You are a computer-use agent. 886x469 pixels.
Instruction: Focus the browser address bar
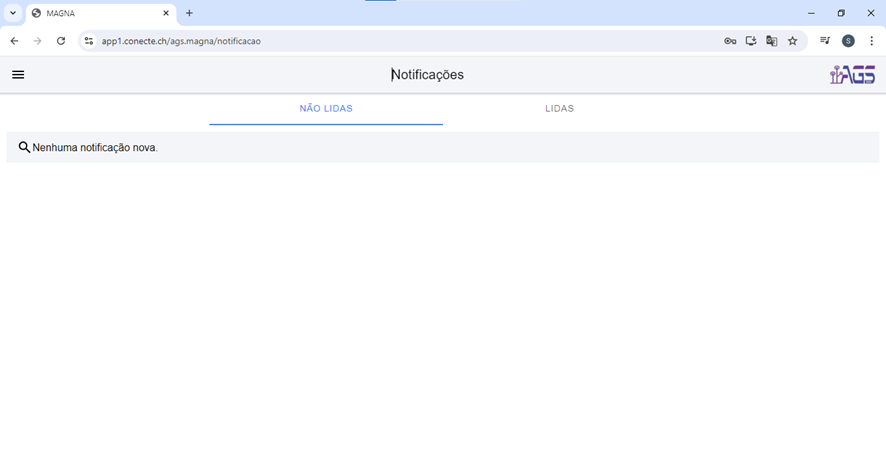pyautogui.click(x=400, y=41)
